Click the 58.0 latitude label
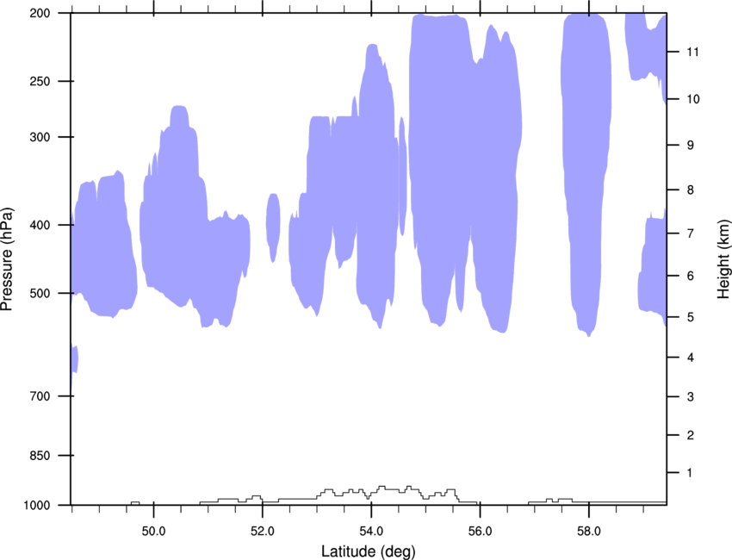The image size is (732, 560). (x=589, y=532)
